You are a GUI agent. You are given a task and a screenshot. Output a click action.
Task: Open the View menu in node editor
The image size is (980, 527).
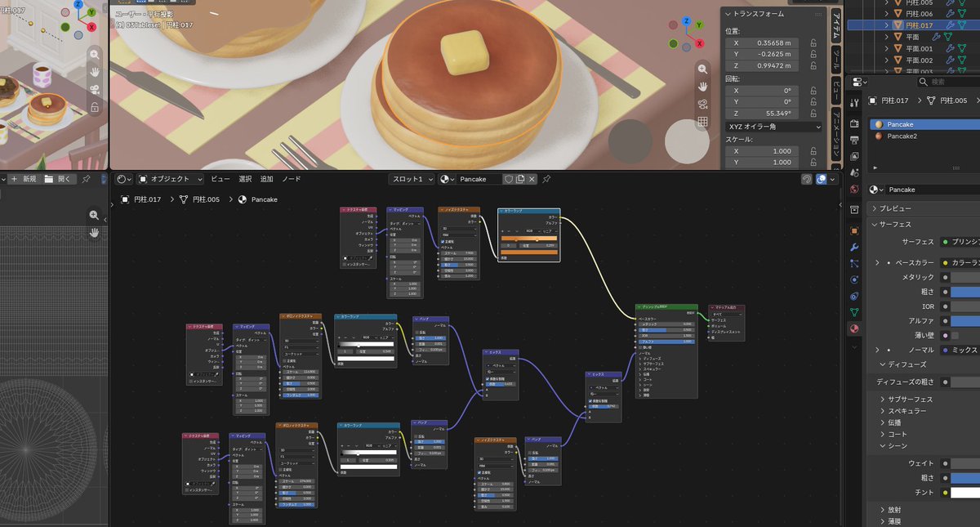click(x=220, y=179)
